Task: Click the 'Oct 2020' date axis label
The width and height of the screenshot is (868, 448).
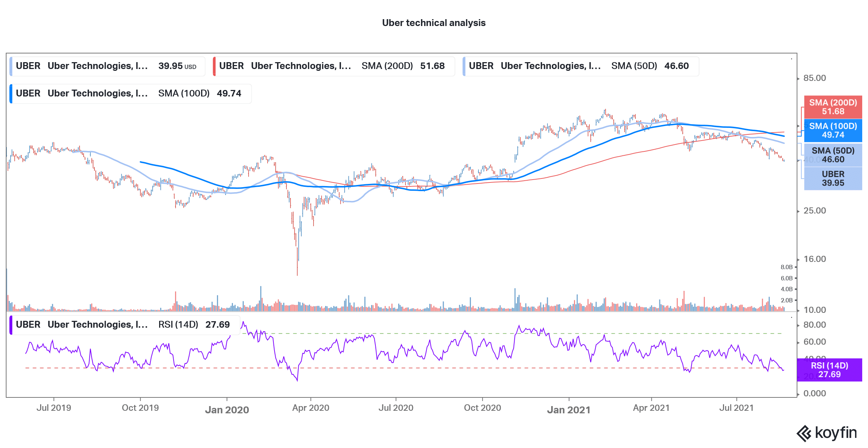Action: click(x=482, y=408)
